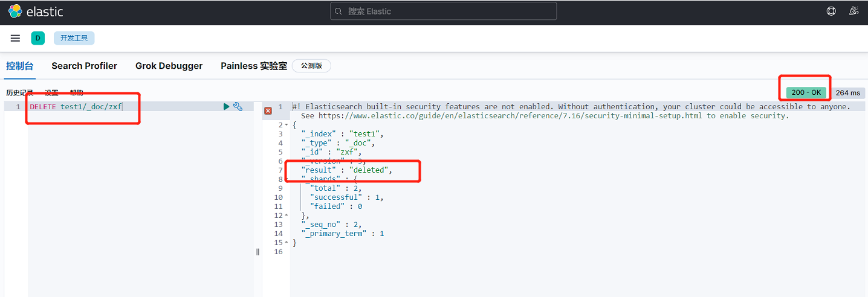The height and width of the screenshot is (297, 868).
Task: Open the wrench request options menu
Action: point(238,106)
